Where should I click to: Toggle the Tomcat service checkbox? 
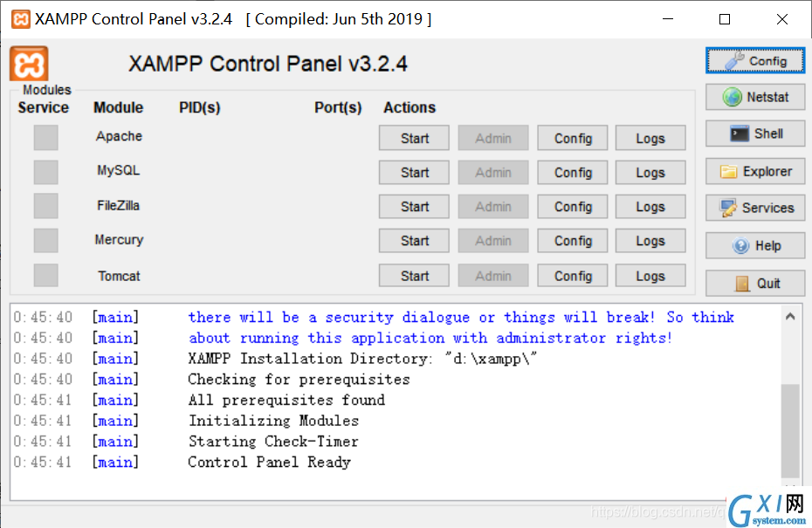point(46,276)
